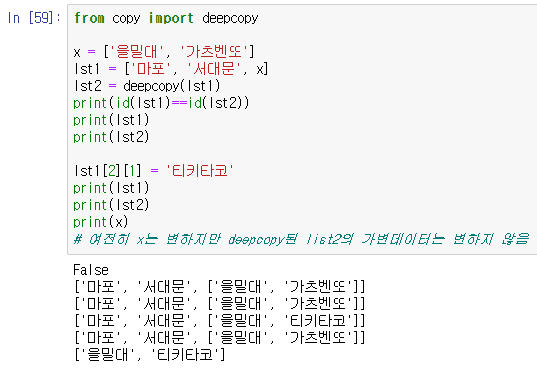Click the assignment lst1[2][1] = '티키타코'
Image resolution: width=537 pixels, height=368 pixels.
(x=154, y=171)
